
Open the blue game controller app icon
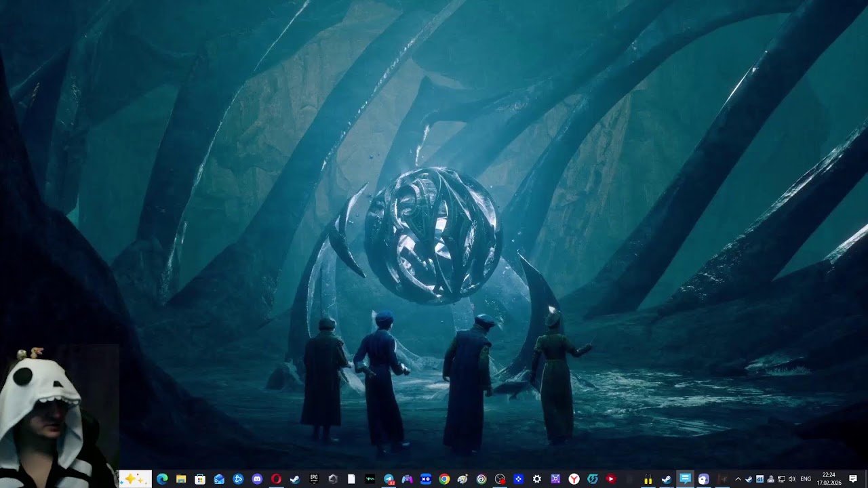coord(407,479)
